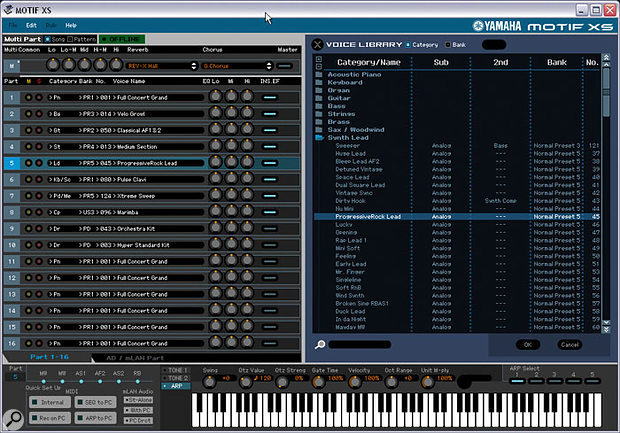
Task: Click the voice search magnifier icon
Action: (x=320, y=345)
